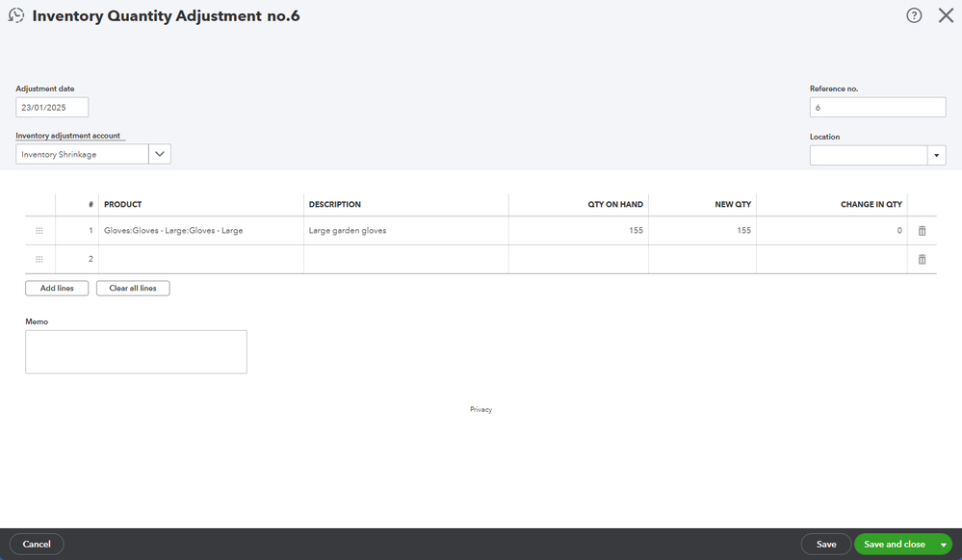Click Change in Qty value 0

point(899,231)
